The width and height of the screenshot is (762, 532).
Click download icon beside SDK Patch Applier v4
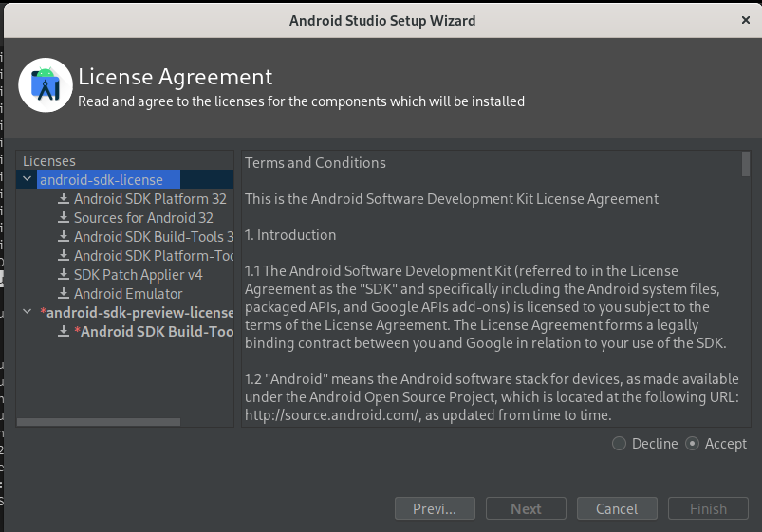[64, 274]
